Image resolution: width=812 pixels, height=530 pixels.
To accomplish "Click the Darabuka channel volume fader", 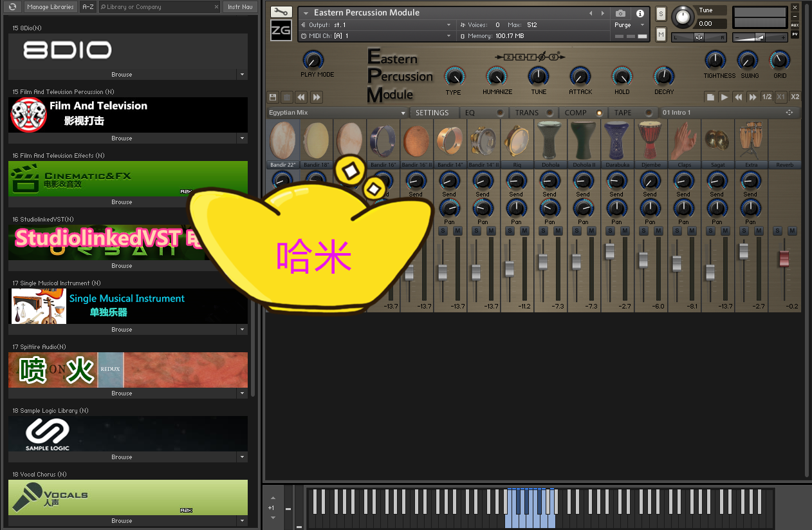I will (x=609, y=251).
